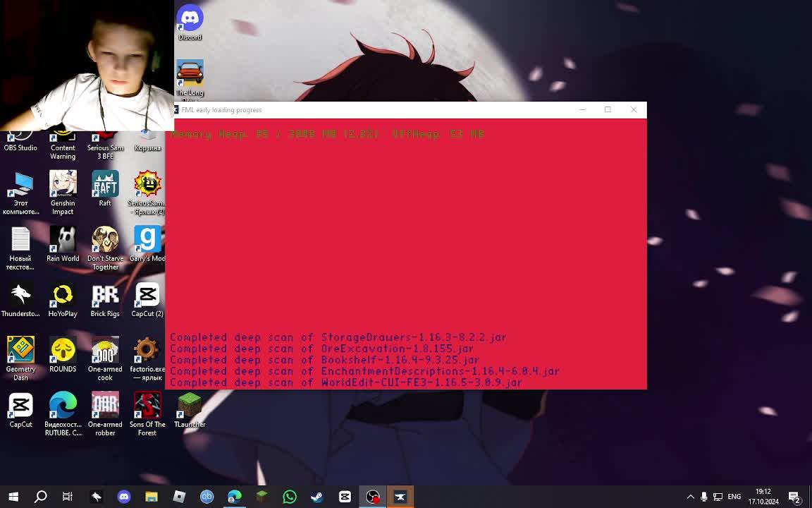Select the SeriousSam shortcut desktop icon

pyautogui.click(x=147, y=192)
